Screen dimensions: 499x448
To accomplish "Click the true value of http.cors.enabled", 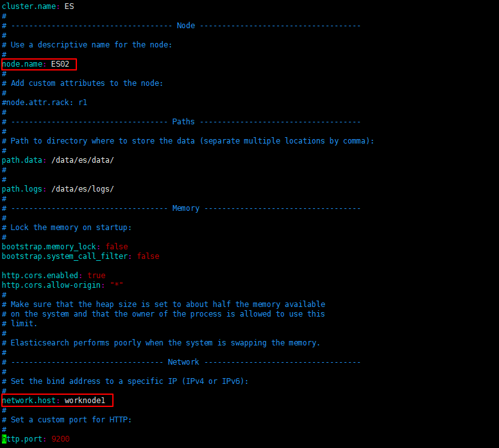I will click(x=96, y=276).
